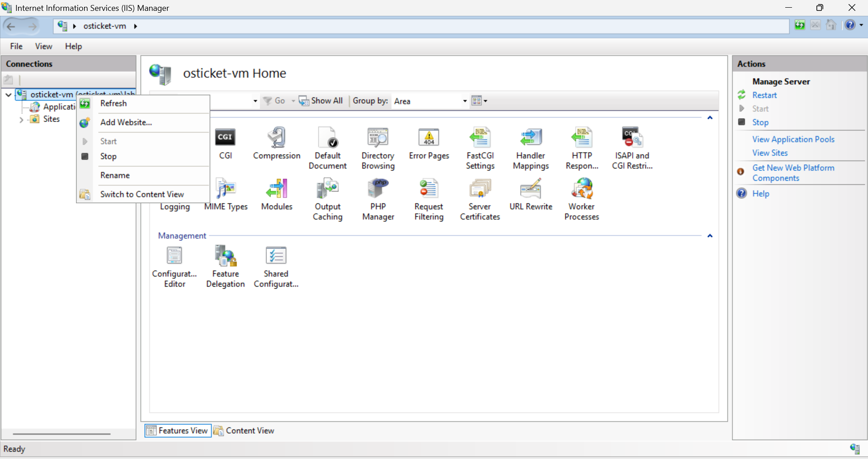Open Server Certificates

click(480, 200)
